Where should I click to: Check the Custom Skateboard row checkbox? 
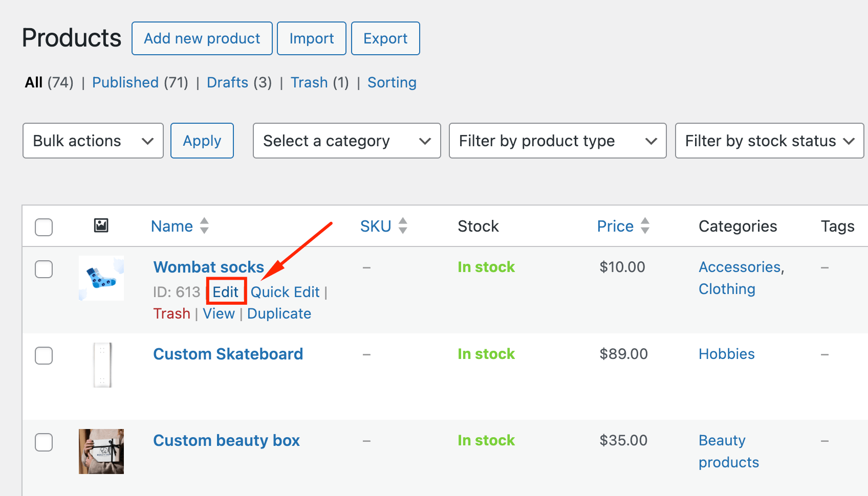tap(44, 356)
